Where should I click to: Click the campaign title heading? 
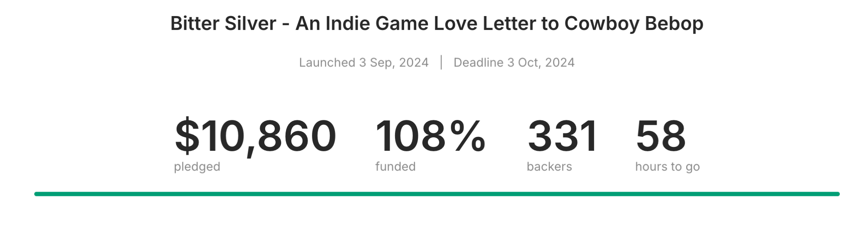click(437, 23)
